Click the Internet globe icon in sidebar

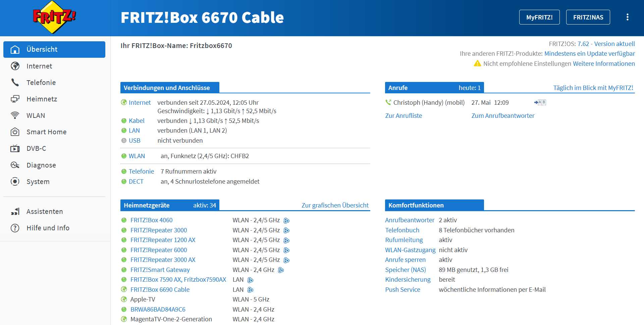(x=15, y=66)
